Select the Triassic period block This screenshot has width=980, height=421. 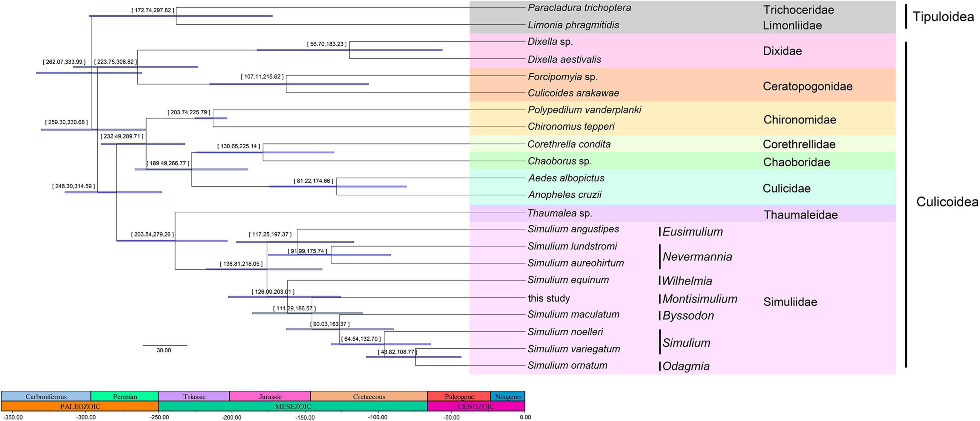click(194, 396)
